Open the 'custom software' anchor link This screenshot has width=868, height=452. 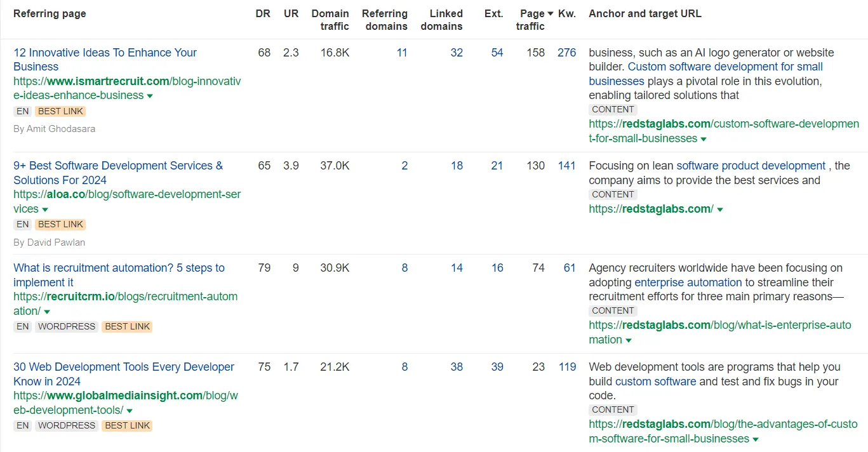tap(655, 381)
